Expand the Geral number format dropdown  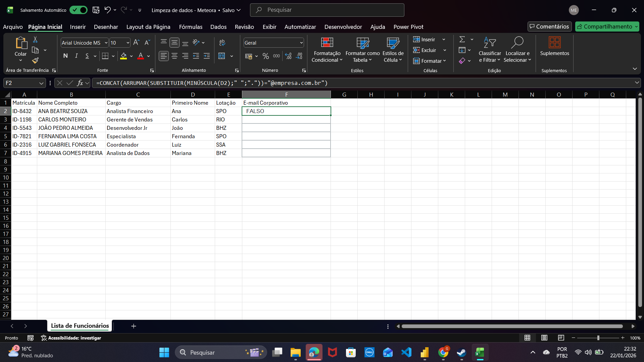301,43
